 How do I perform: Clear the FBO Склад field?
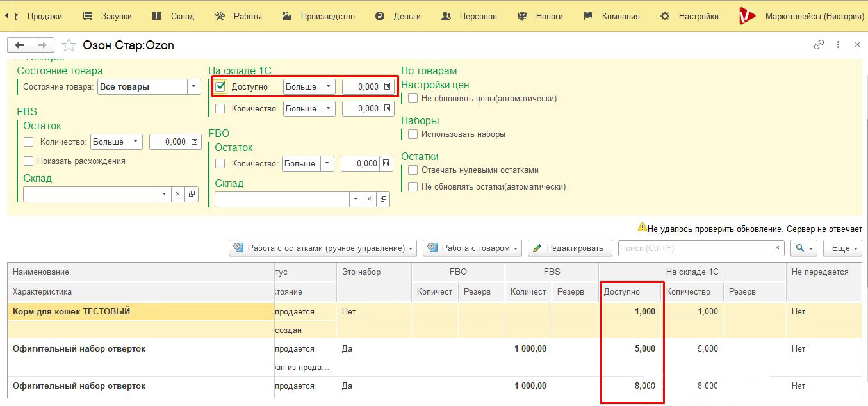(x=369, y=199)
